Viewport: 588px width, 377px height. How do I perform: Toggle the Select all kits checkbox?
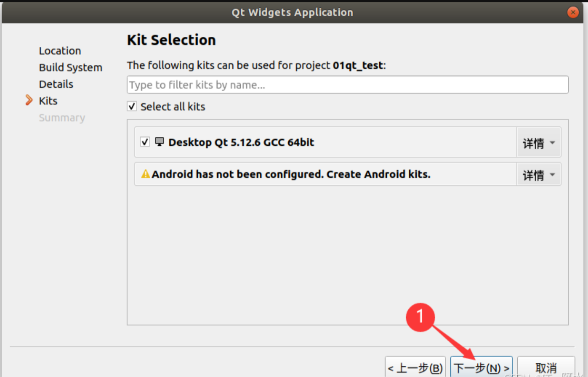[132, 106]
